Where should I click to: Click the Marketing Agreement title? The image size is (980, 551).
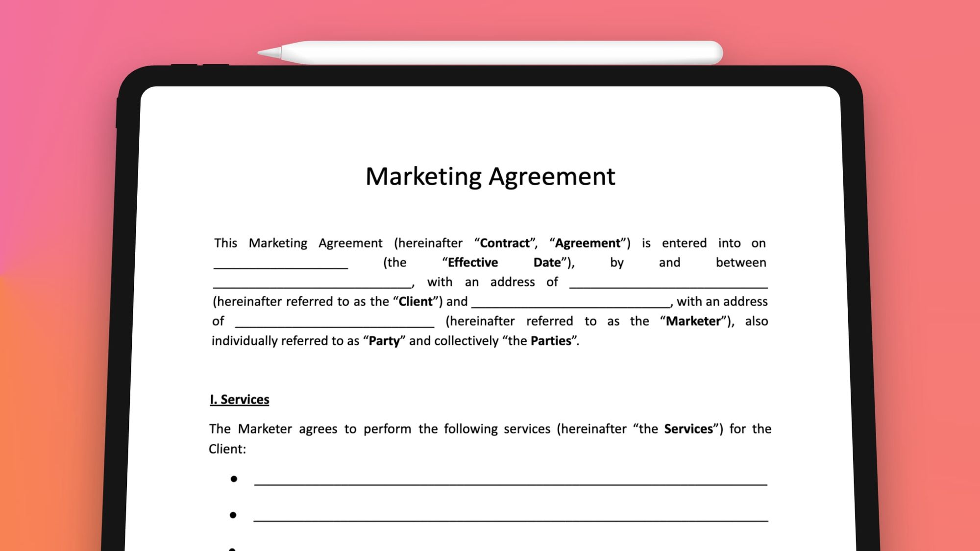[490, 177]
